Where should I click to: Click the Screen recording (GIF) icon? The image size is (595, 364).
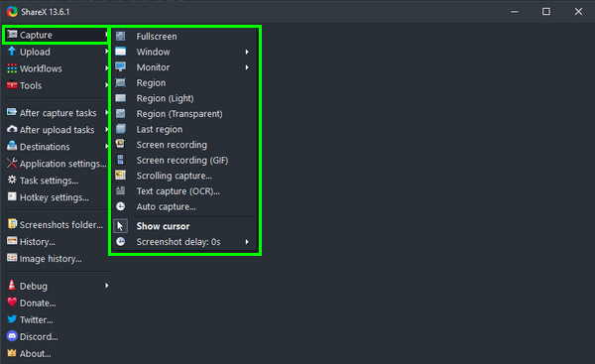coord(121,160)
